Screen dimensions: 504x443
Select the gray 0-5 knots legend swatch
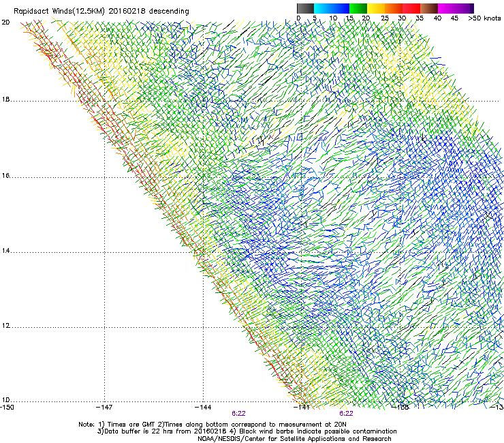tap(305, 8)
